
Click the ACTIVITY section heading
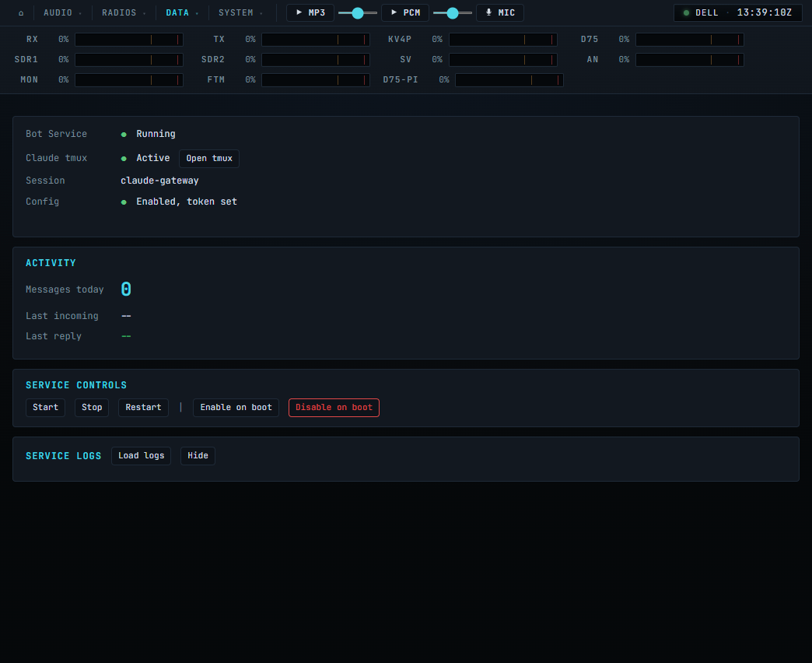tap(51, 263)
